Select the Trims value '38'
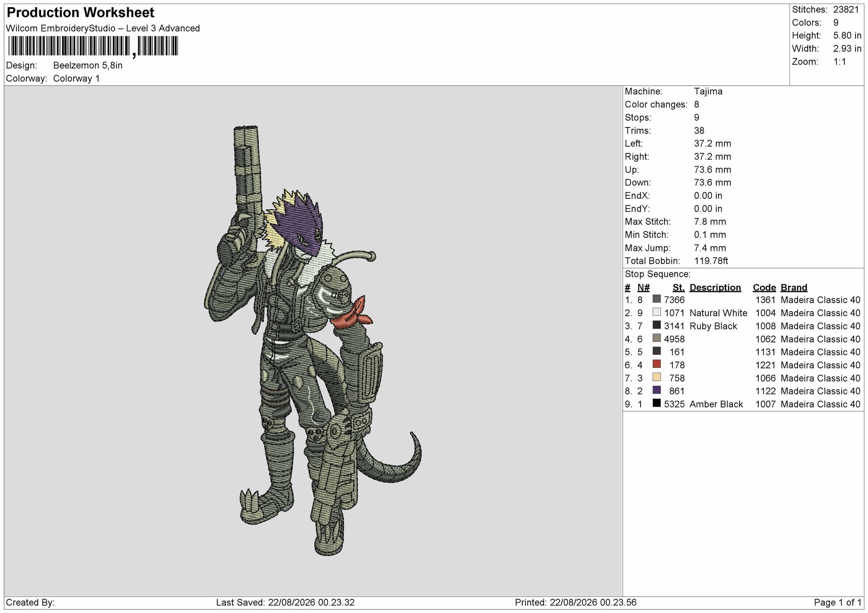Viewport: 868px width, 613px height. coord(699,131)
